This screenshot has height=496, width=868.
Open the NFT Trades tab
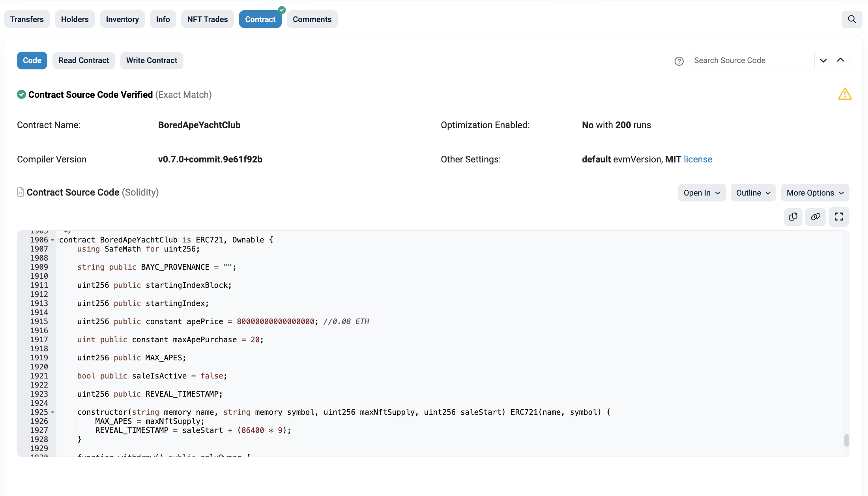pyautogui.click(x=207, y=19)
